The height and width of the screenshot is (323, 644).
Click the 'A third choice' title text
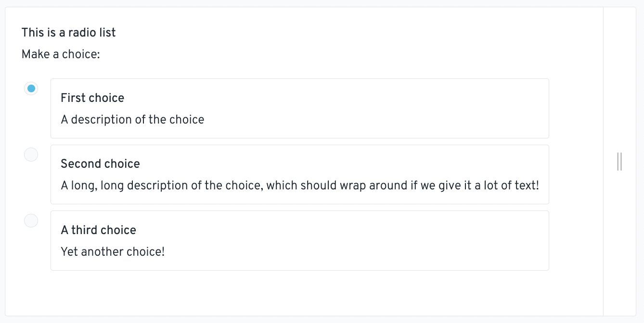[98, 230]
